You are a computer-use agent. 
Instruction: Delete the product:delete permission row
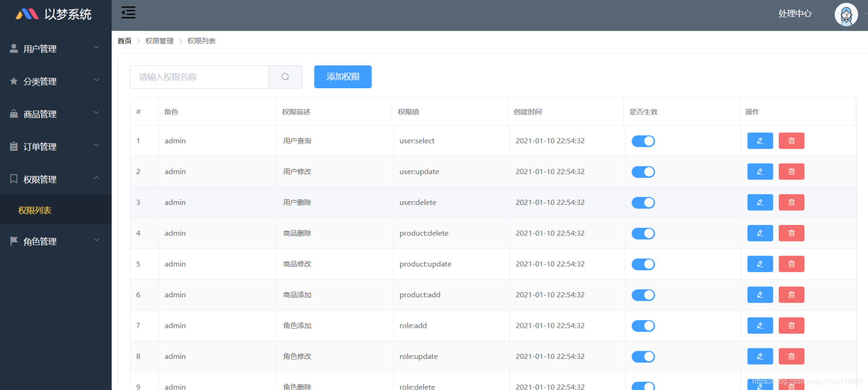[x=791, y=233]
